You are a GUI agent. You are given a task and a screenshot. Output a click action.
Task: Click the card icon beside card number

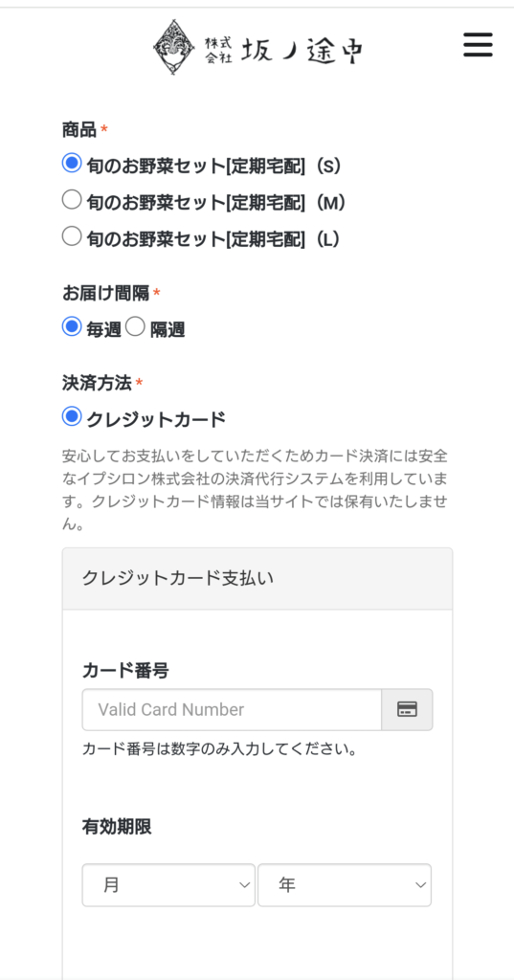407,709
